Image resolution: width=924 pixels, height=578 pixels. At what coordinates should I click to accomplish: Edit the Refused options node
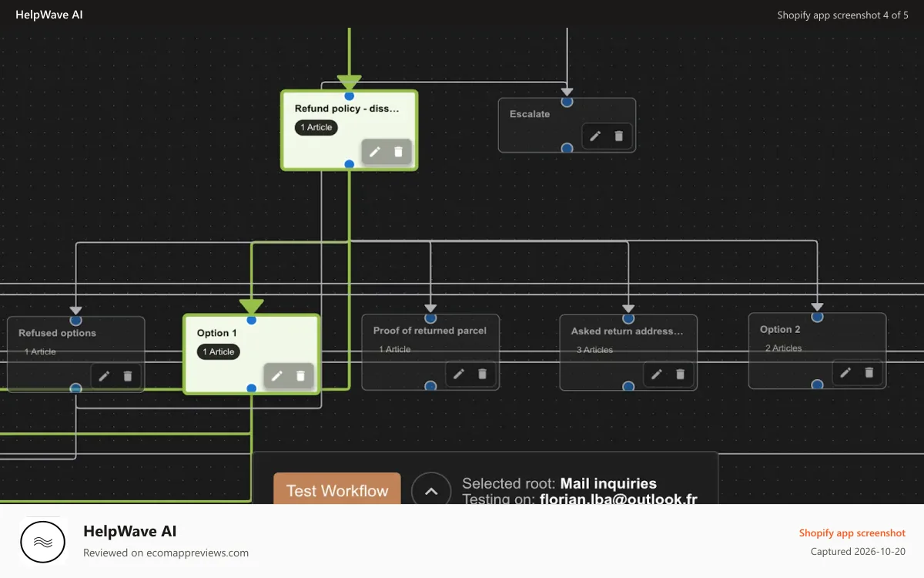[x=104, y=376]
